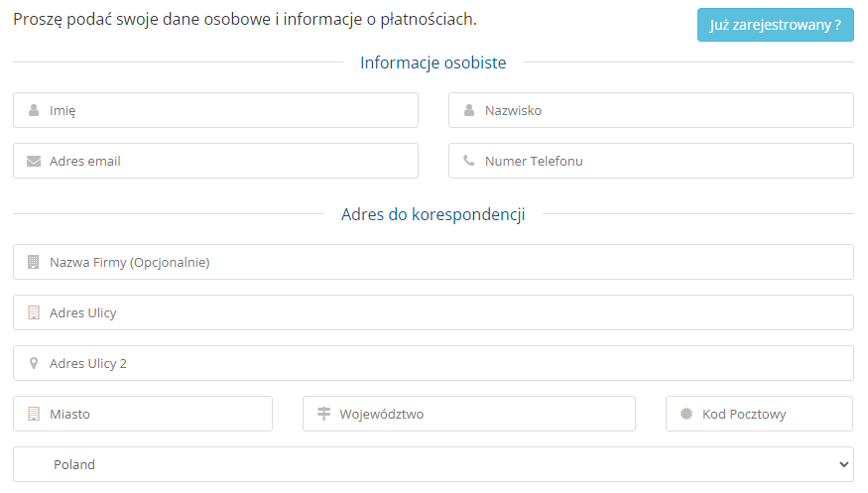
Task: Click the building icon in the Miasto field
Action: [x=34, y=414]
